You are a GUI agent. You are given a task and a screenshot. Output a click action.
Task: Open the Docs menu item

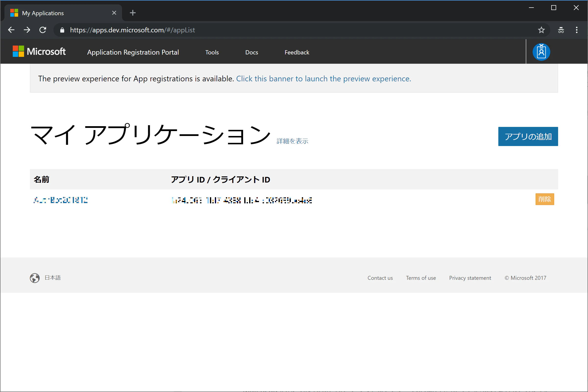click(252, 52)
